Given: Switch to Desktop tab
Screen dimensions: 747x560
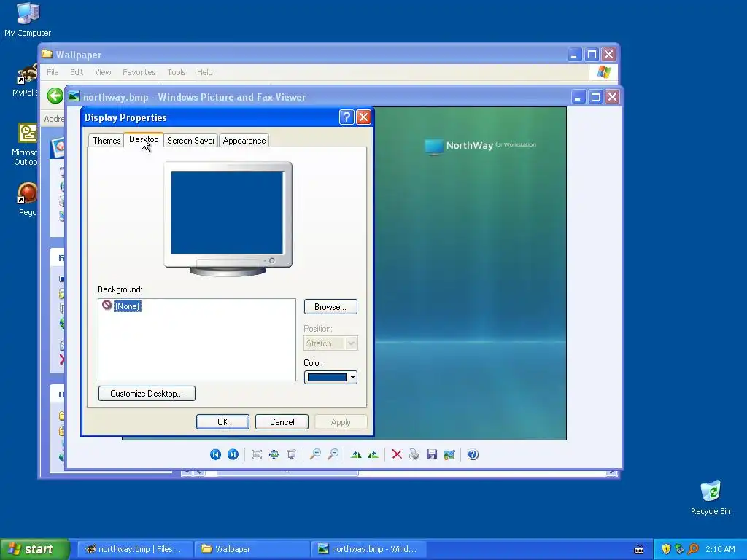Looking at the screenshot, I should [144, 139].
